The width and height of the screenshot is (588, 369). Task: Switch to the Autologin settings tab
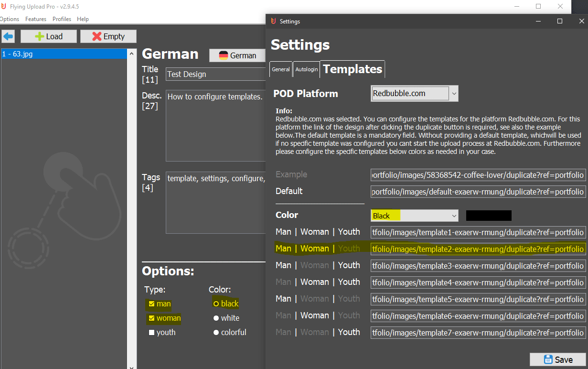306,69
